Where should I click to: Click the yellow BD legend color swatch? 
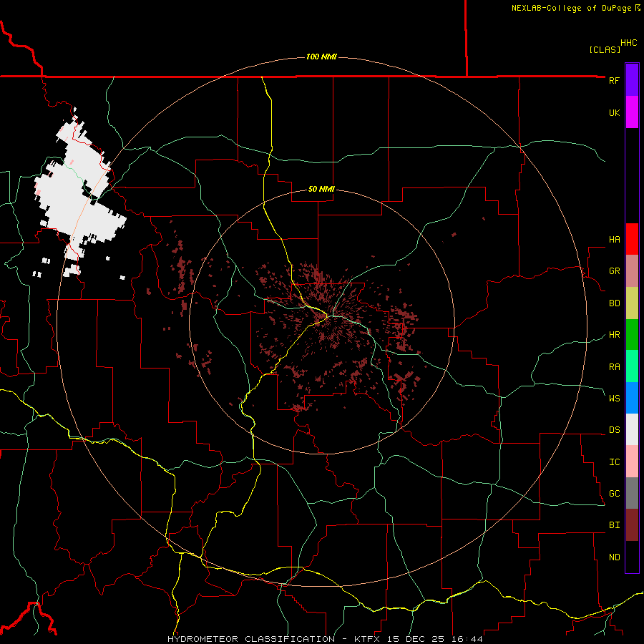pyautogui.click(x=632, y=303)
